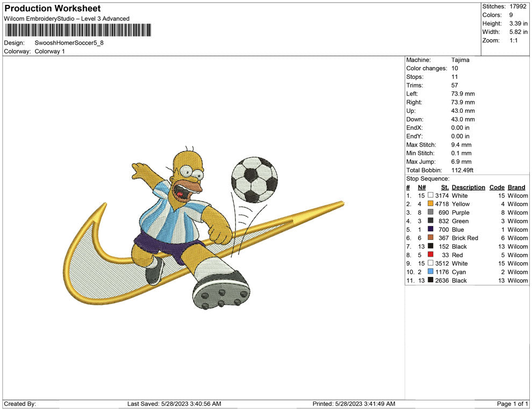
Task: Choose the White swatch in stop 9
Action: (430, 263)
